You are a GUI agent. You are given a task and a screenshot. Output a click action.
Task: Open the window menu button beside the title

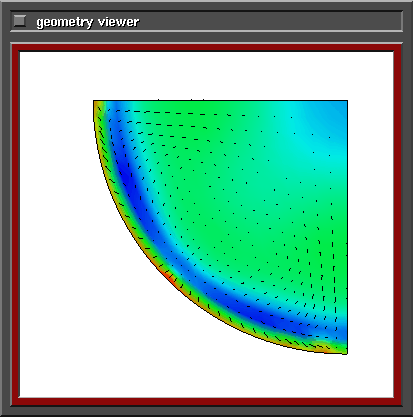coord(20,21)
